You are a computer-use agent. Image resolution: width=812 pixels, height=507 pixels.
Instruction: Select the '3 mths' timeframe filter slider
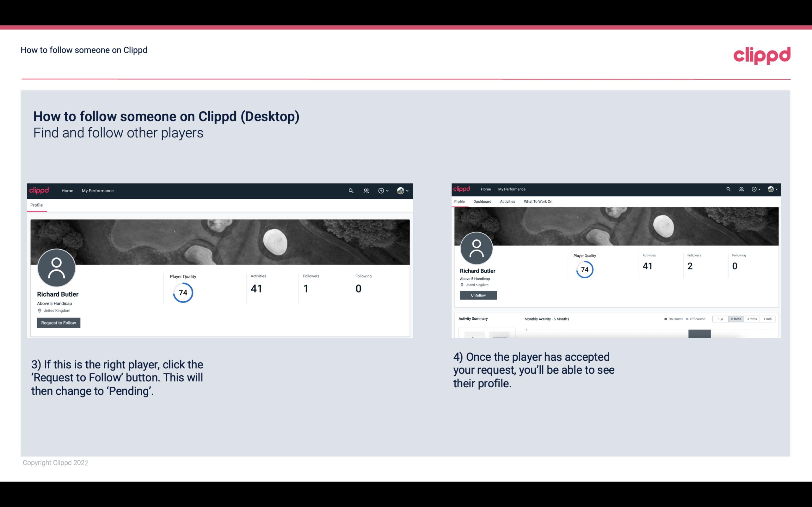coord(751,319)
